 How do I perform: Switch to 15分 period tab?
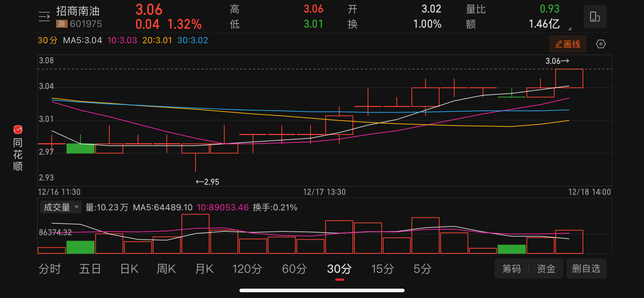pos(382,269)
